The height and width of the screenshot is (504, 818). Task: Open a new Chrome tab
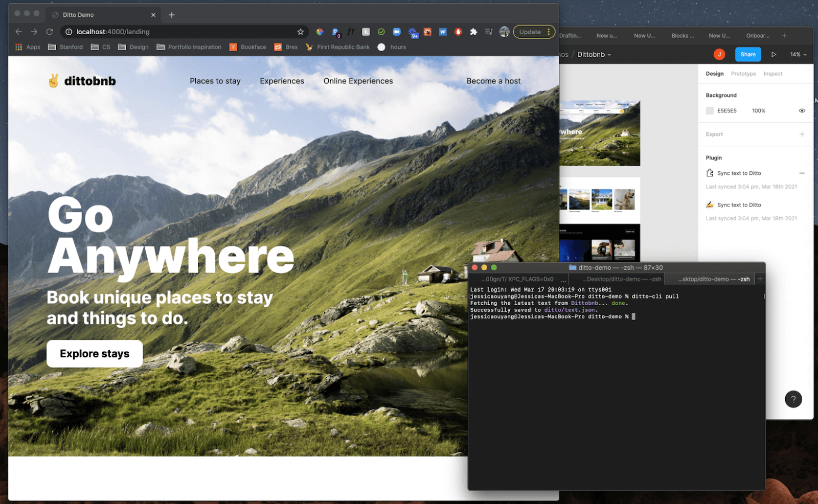click(x=172, y=15)
